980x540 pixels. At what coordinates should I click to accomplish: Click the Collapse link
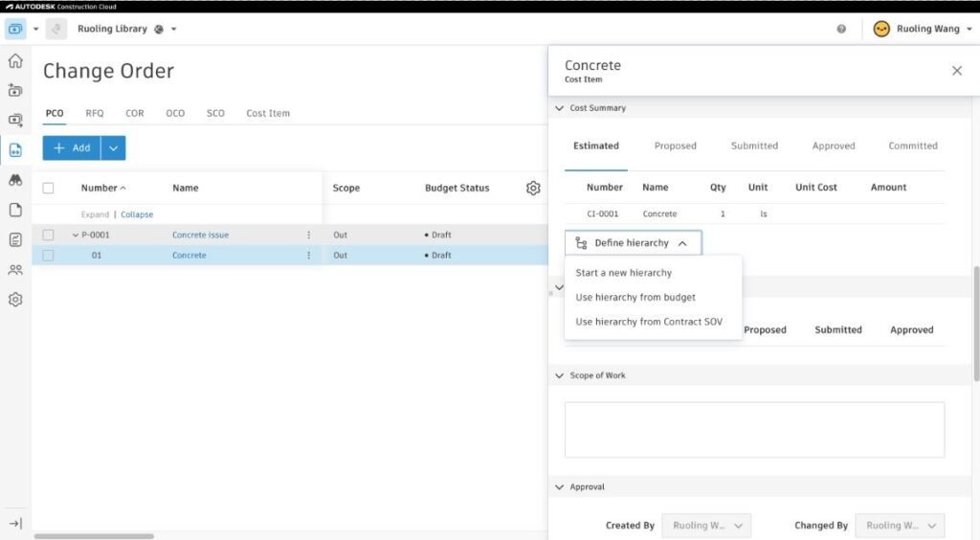[137, 214]
